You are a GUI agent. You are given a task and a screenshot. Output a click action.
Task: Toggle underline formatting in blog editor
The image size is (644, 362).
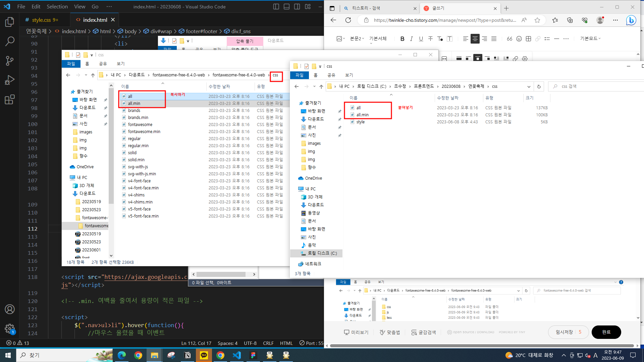421,39
